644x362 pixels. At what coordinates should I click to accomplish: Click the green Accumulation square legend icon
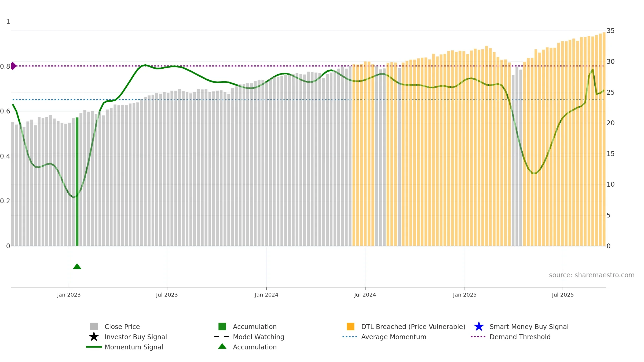tap(222, 327)
